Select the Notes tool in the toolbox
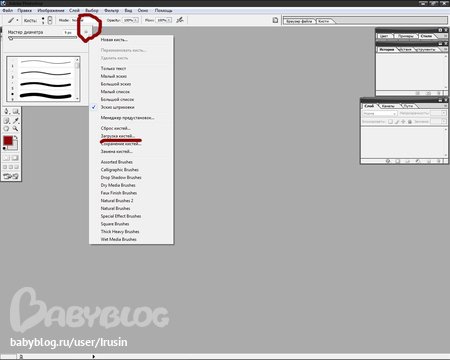 (6, 121)
